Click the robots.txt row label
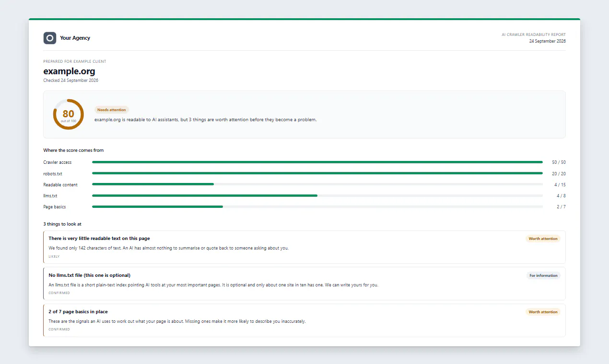609x364 pixels. 53,174
